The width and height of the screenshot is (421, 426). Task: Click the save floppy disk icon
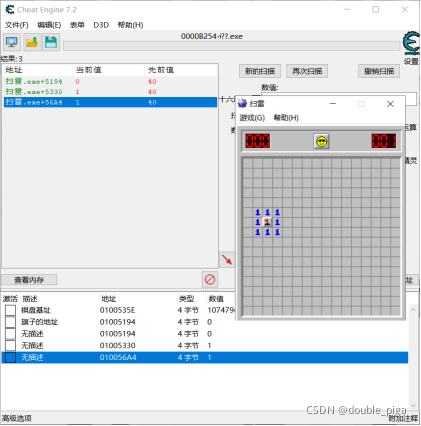(x=51, y=42)
